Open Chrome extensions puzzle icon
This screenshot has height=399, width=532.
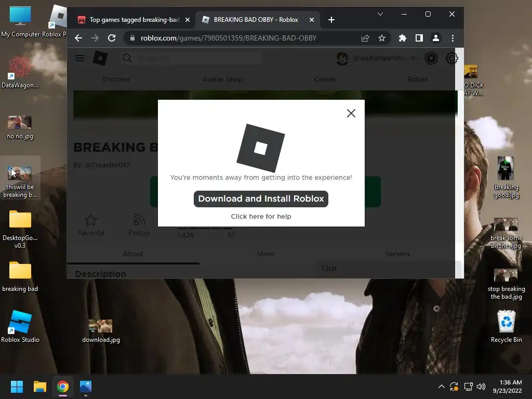coord(403,38)
